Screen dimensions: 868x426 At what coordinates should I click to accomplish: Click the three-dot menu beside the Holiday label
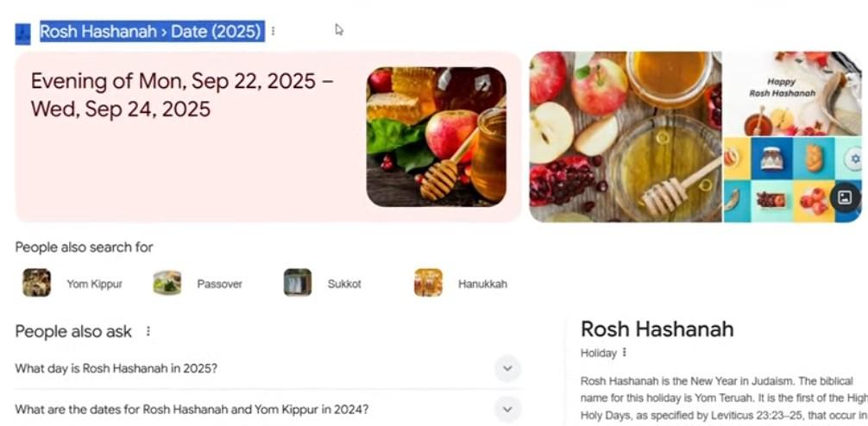click(625, 353)
